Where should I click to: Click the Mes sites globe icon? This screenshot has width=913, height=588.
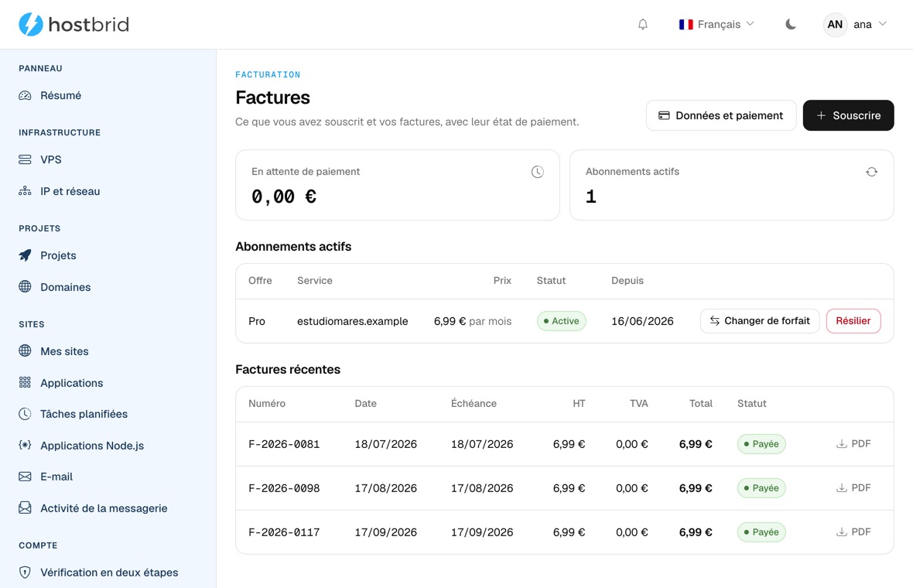(25, 350)
